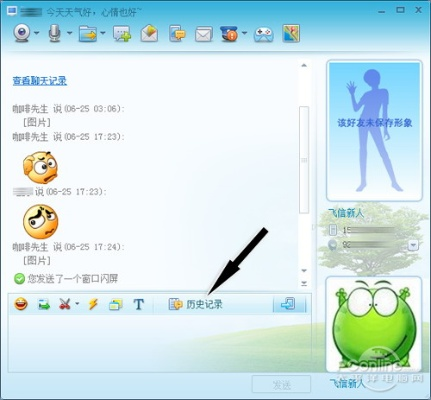
Task: Click the chat scrollbar thumb
Action: 304,160
